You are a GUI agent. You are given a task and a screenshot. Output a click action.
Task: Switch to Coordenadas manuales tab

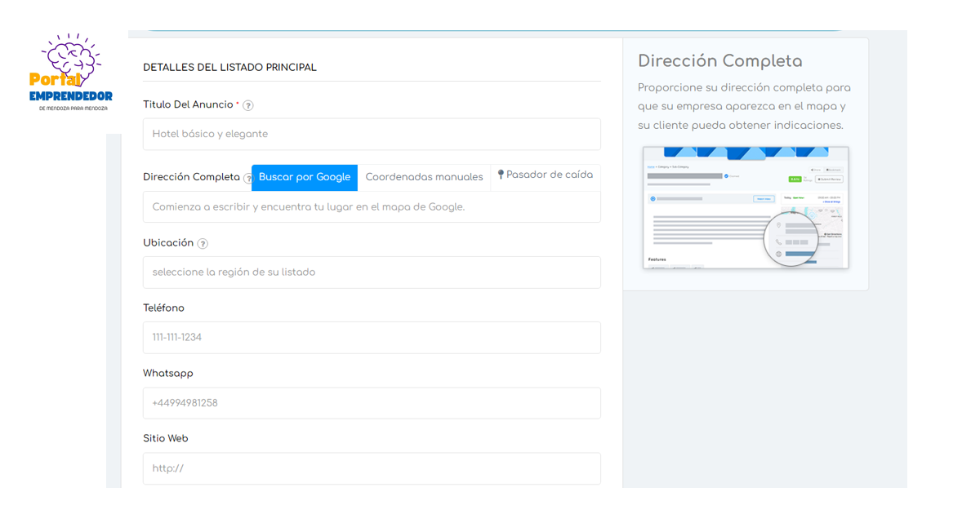424,177
